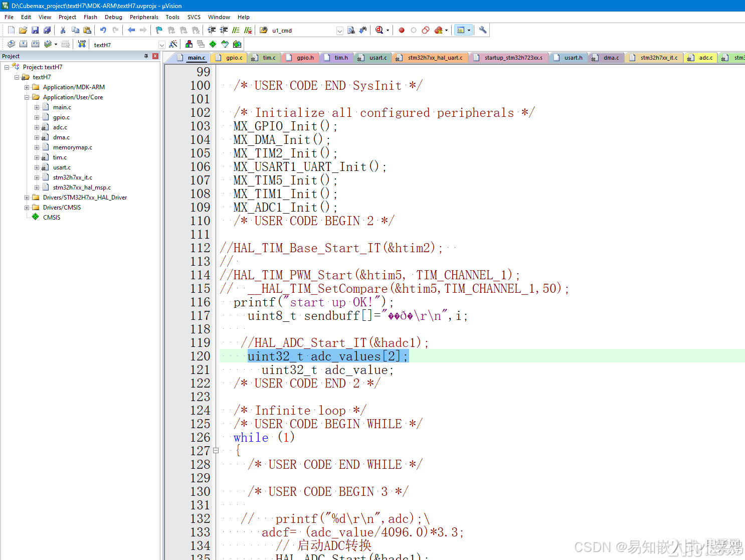Rebuild all target files icon
The width and height of the screenshot is (745, 560).
click(x=35, y=44)
